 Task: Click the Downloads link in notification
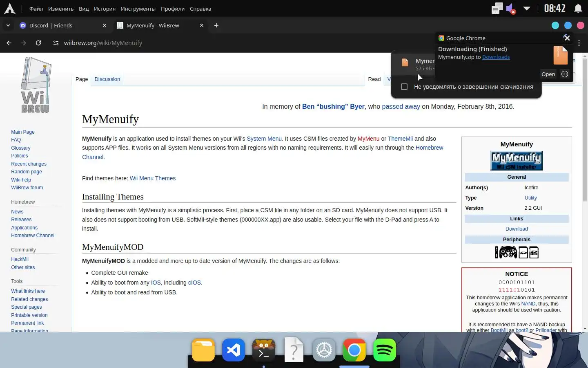click(496, 57)
